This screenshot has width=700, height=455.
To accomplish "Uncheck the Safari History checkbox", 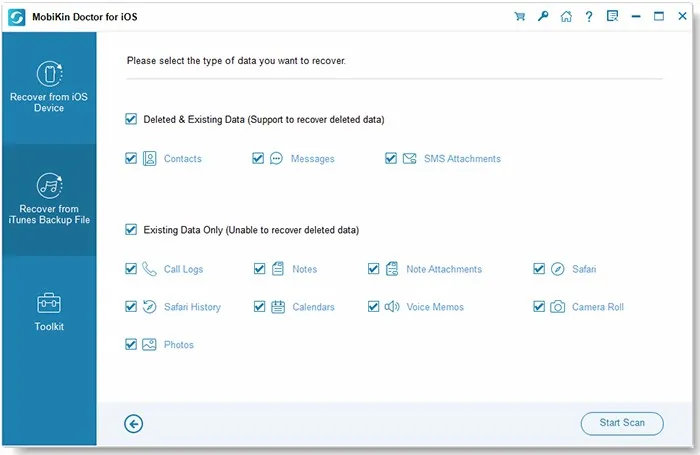I will point(131,307).
